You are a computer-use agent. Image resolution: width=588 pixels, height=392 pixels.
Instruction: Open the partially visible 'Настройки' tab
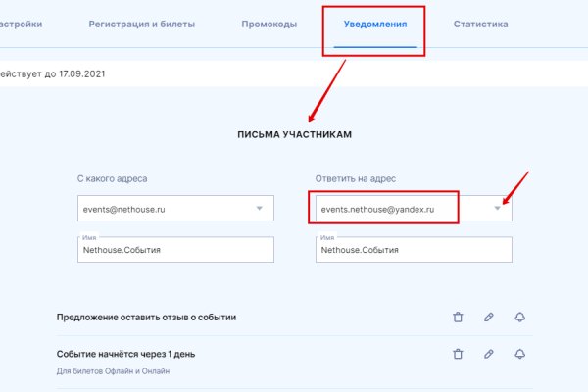(20, 24)
